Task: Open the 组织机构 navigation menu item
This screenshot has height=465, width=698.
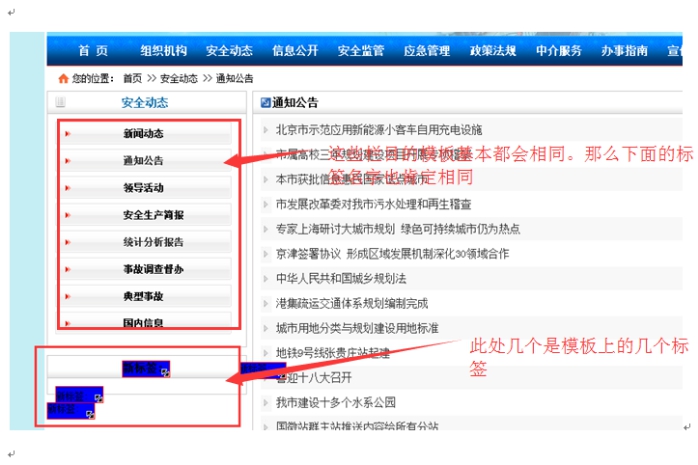Action: point(163,51)
